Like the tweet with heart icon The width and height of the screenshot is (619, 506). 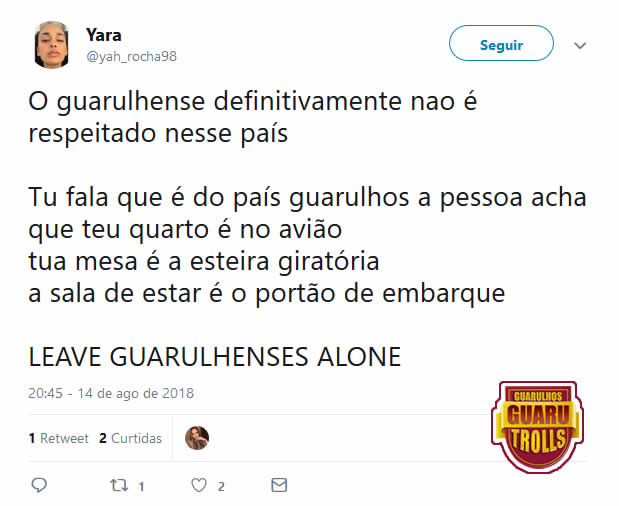coord(199,485)
